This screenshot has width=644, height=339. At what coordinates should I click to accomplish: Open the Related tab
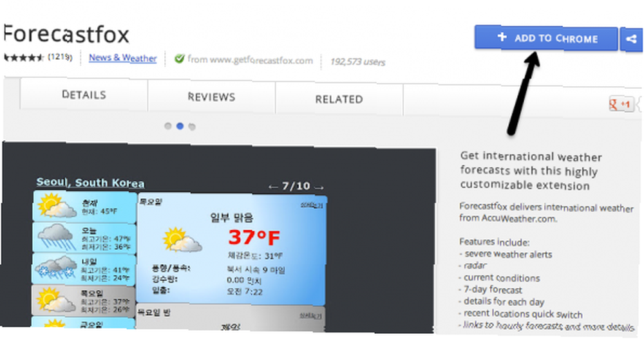click(x=339, y=99)
